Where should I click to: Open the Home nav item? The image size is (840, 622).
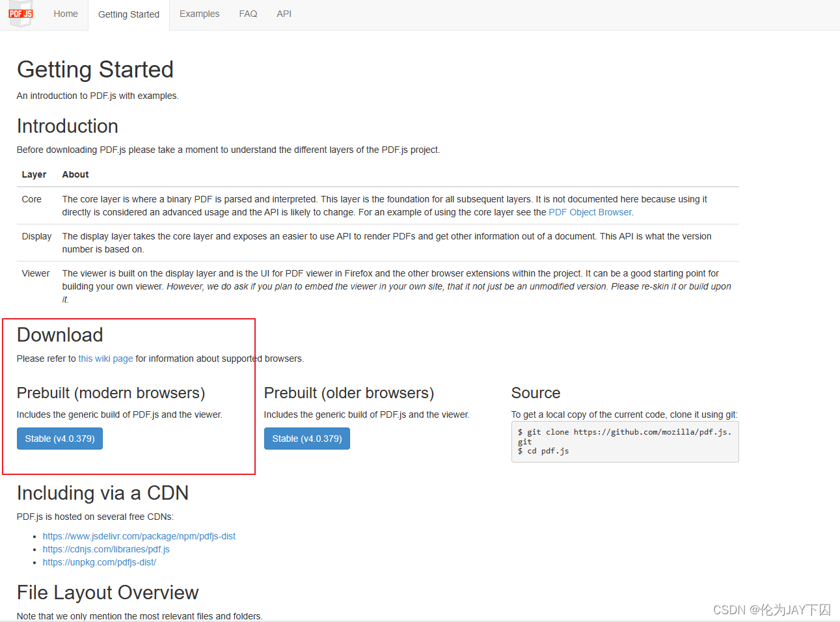pos(66,14)
